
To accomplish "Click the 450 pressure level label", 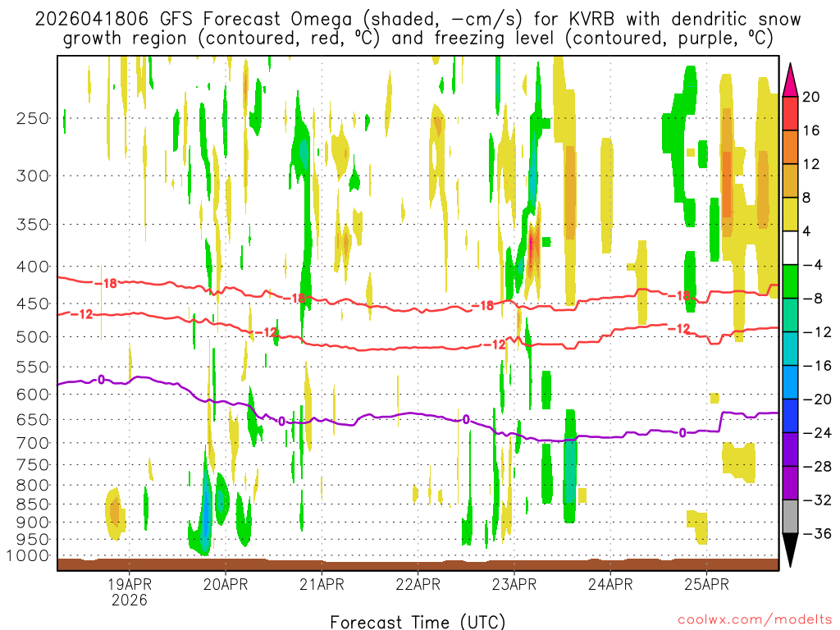I will [x=33, y=304].
